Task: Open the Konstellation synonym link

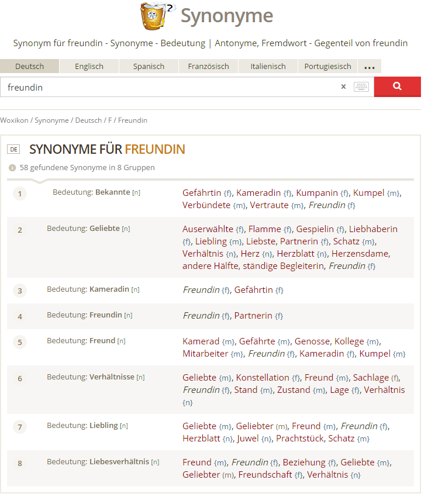Action: click(x=263, y=378)
